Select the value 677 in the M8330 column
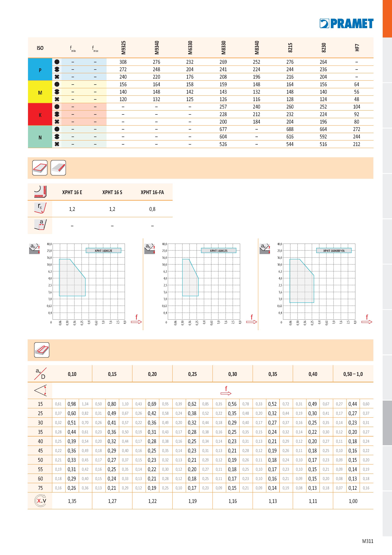 point(223,129)
